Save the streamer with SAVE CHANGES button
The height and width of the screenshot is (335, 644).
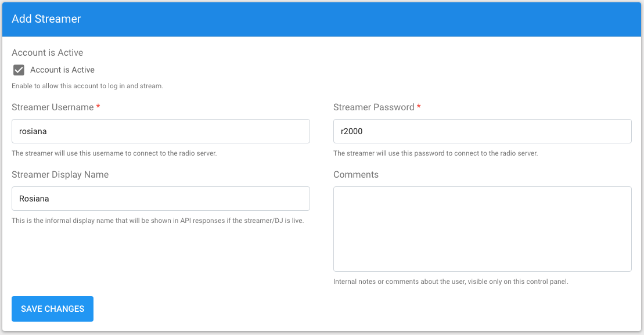coord(53,309)
